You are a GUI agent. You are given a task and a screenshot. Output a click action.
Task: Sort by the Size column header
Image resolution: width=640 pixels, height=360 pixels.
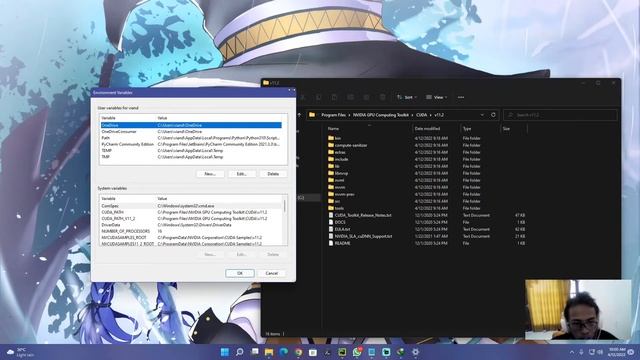(506, 129)
